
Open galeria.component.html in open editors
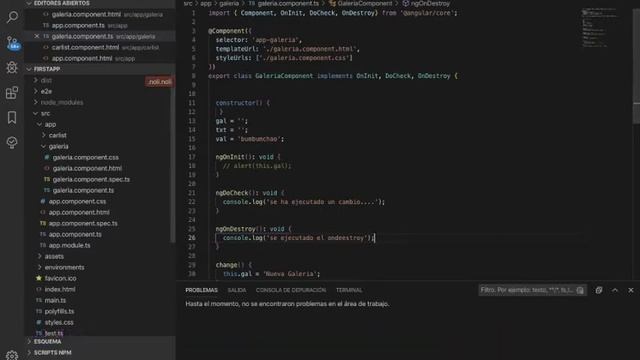(86, 14)
